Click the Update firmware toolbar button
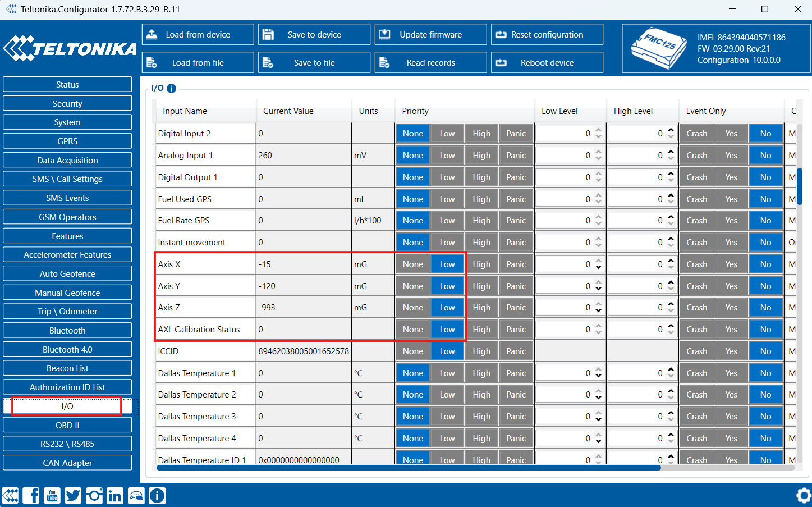This screenshot has width=812, height=507. click(431, 34)
